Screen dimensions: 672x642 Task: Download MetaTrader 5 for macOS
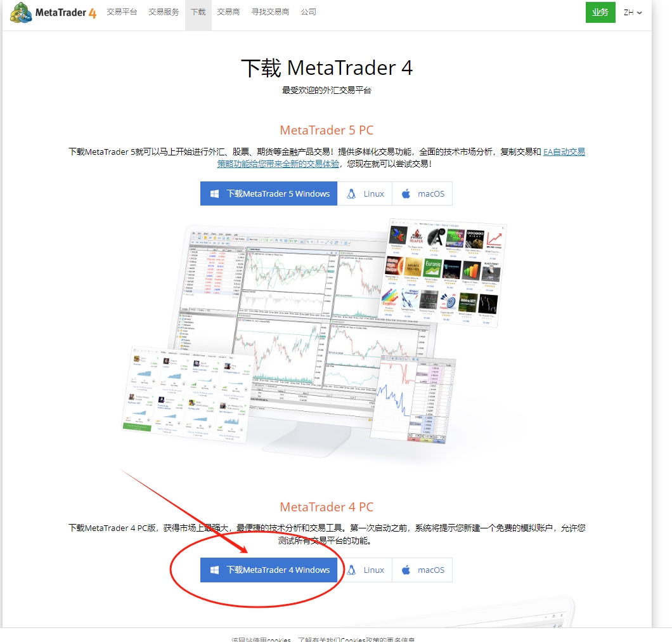pos(422,194)
